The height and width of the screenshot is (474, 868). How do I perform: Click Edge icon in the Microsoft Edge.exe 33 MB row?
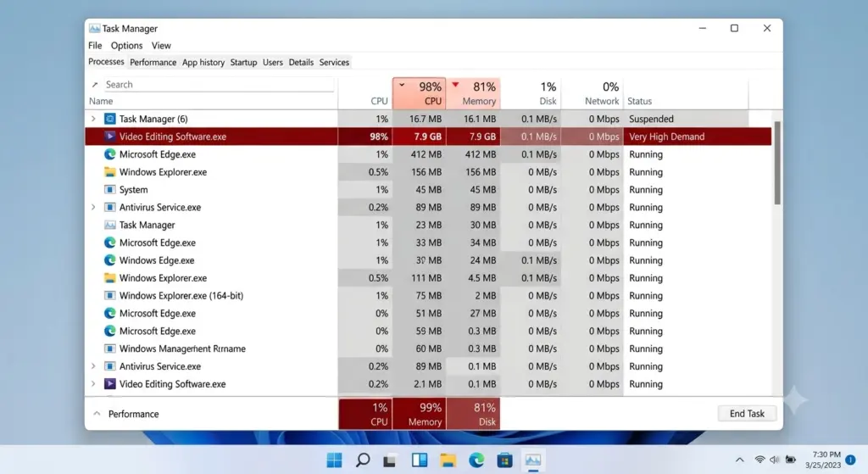point(109,243)
